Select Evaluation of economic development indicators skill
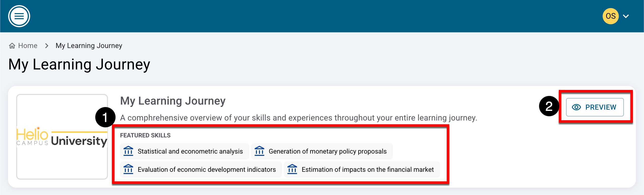Viewport: 644px width, 195px height. click(x=207, y=169)
